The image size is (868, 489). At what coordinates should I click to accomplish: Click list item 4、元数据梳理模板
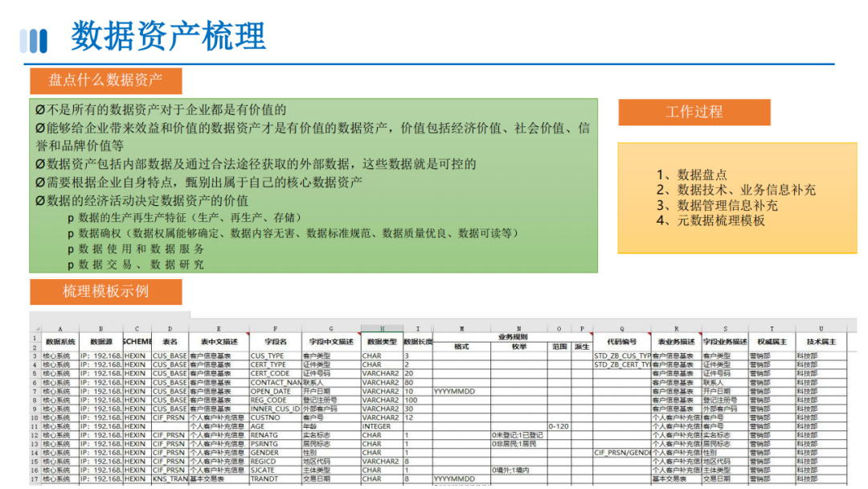point(710,220)
